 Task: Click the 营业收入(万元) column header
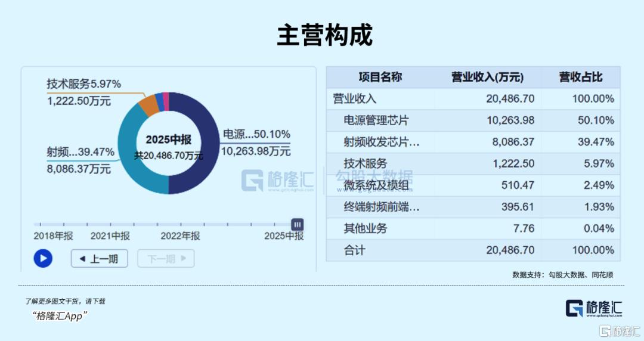[487, 77]
